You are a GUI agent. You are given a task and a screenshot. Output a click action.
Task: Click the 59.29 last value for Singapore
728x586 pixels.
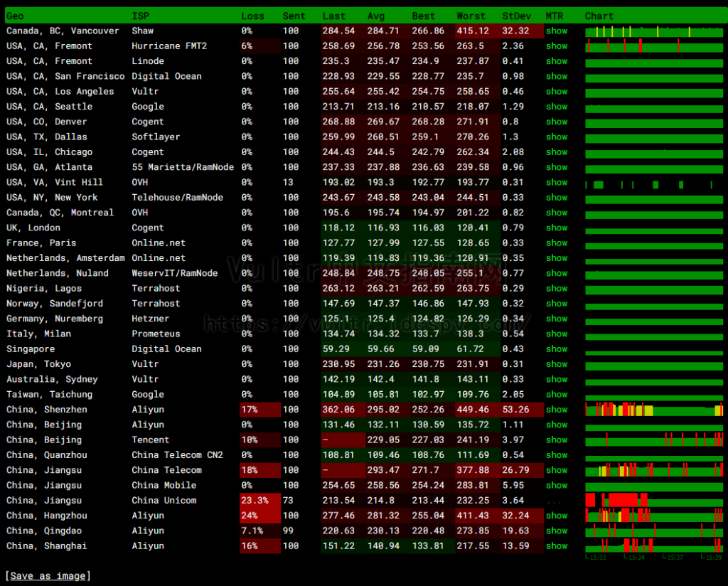click(336, 348)
